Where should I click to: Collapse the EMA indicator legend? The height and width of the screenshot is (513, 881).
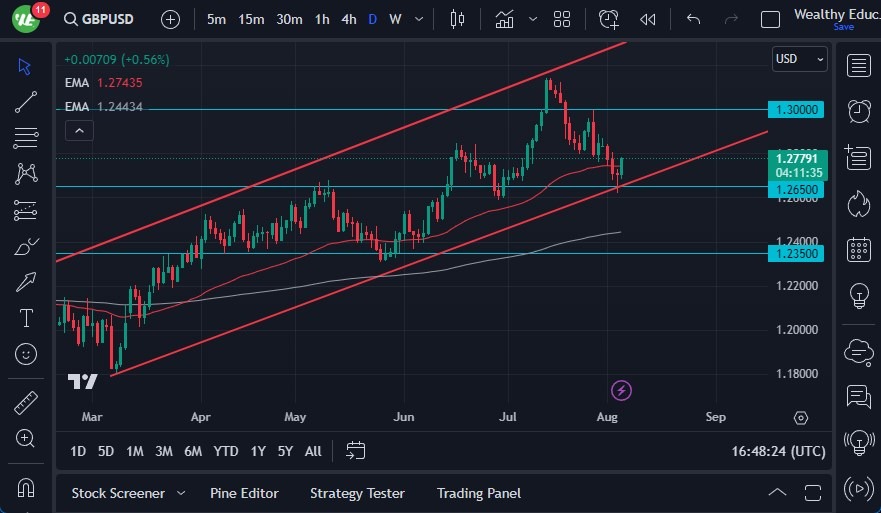pyautogui.click(x=78, y=130)
